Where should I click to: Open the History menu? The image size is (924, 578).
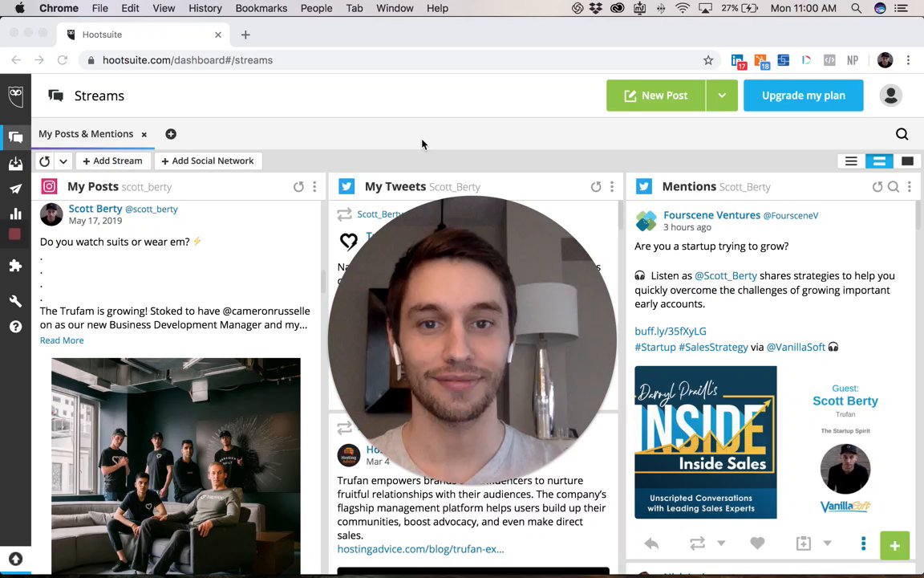(205, 8)
